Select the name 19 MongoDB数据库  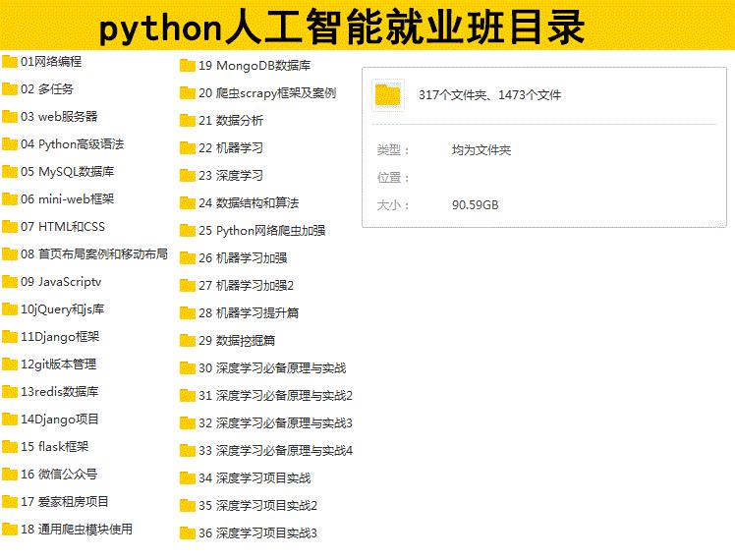click(x=254, y=66)
